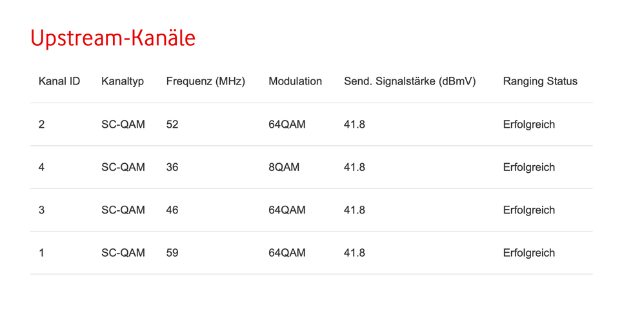Viewport: 644px width, 309px height.
Task: Select the Modulation column header
Action: click(295, 81)
